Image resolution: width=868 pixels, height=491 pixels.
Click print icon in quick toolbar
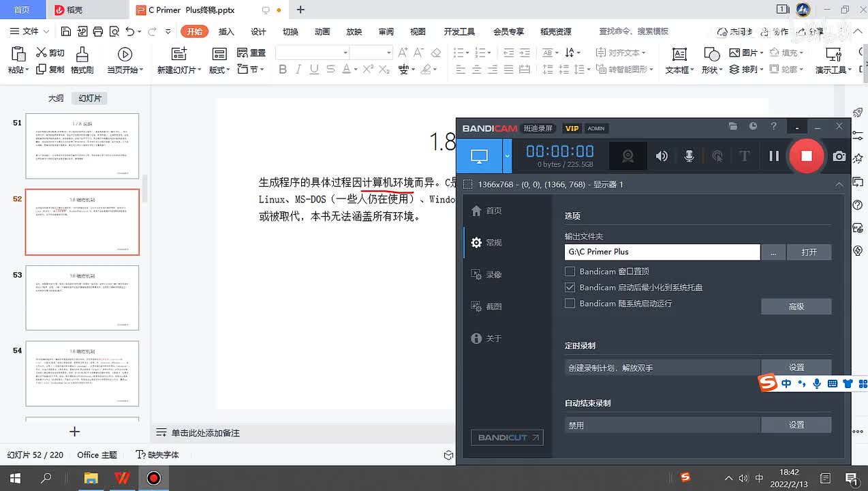pos(98,31)
